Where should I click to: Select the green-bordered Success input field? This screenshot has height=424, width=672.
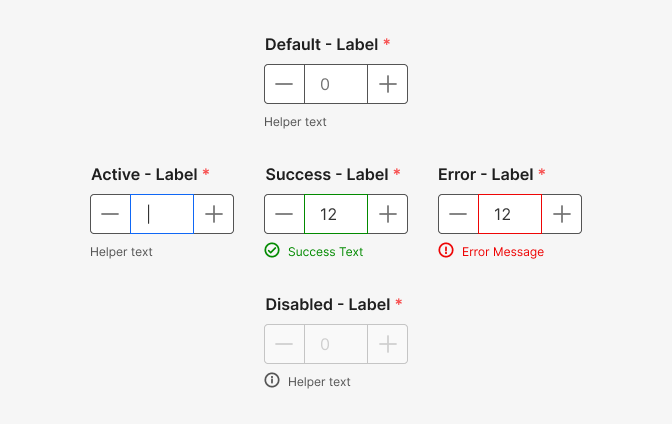(336, 214)
